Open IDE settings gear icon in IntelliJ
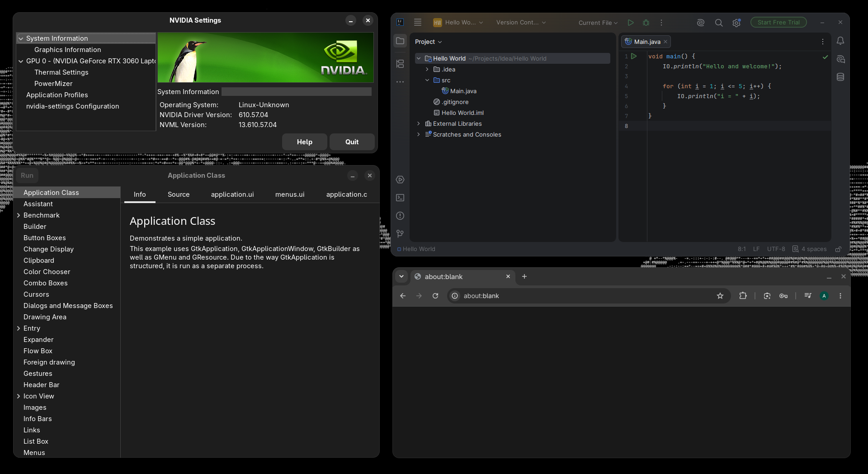This screenshot has height=474, width=868. pos(736,23)
